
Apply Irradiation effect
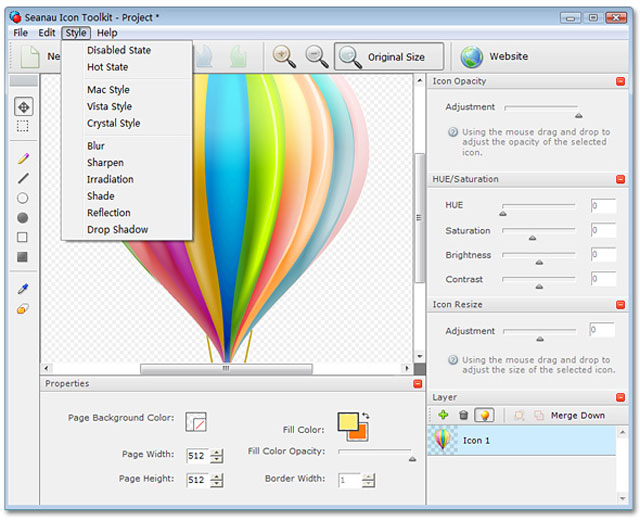click(x=110, y=179)
